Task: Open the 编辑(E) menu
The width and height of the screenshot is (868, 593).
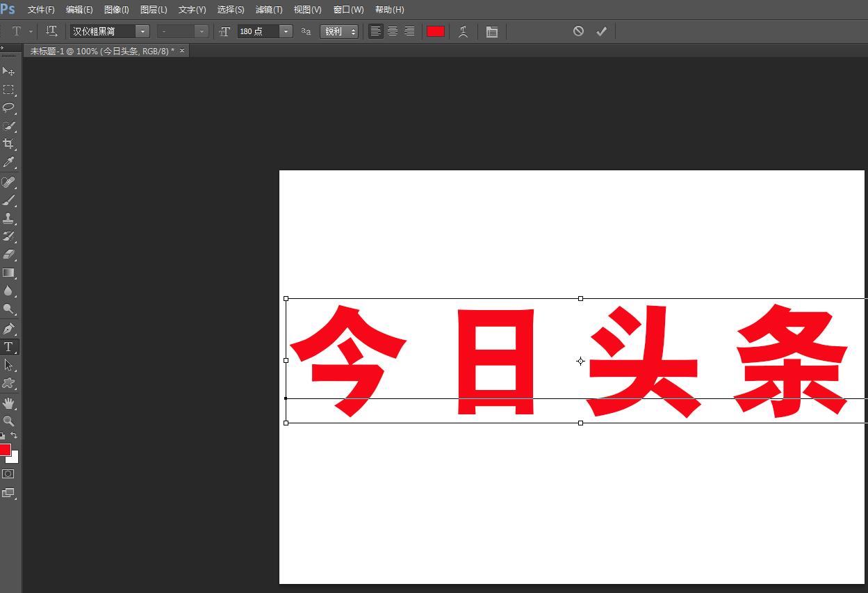Action: coord(79,10)
